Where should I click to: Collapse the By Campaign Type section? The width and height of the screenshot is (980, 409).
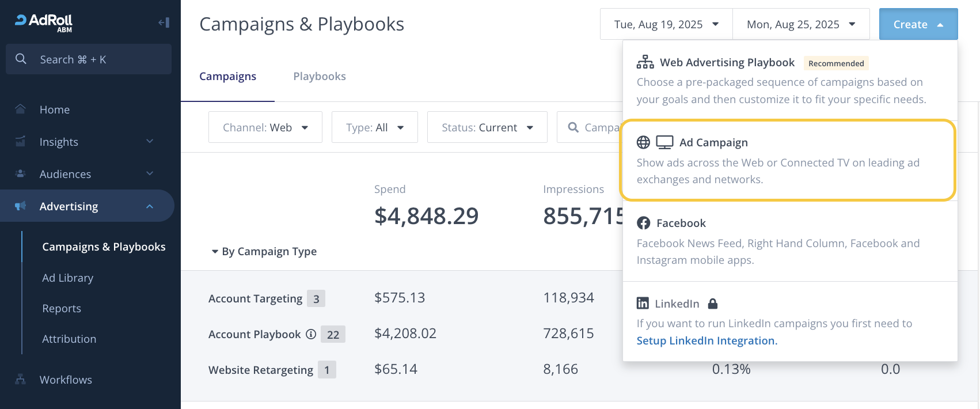215,252
